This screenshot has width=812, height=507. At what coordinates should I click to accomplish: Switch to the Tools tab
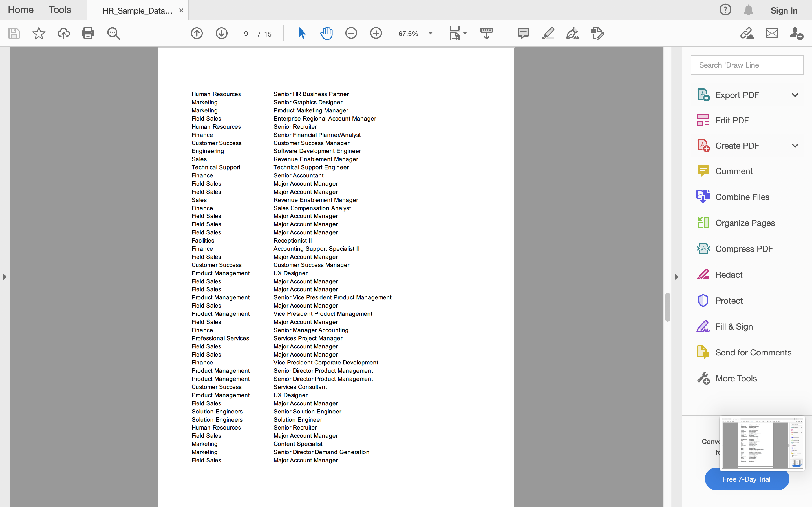tap(60, 10)
